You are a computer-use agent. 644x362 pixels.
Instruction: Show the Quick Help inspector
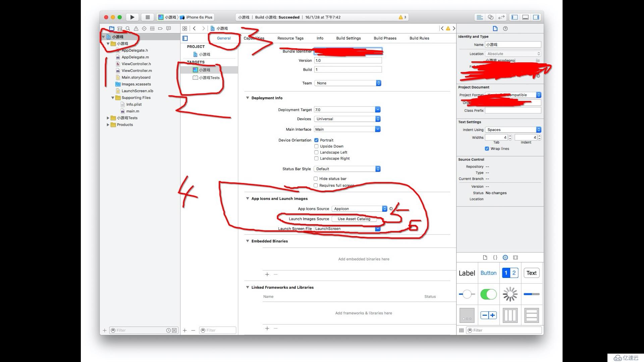[505, 28]
